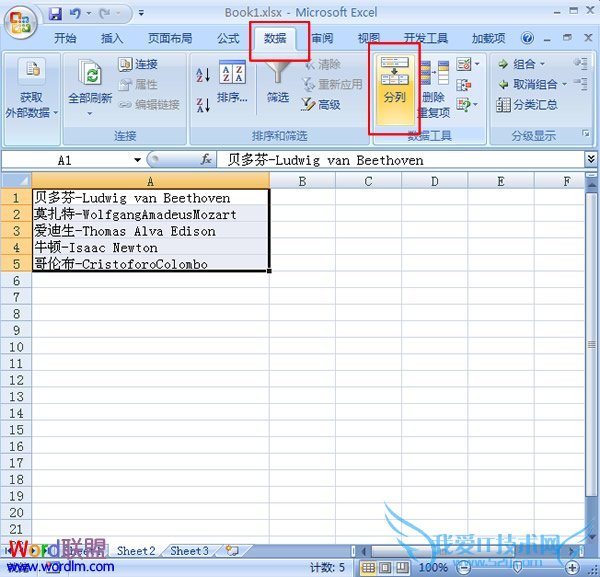Switch to Sheet2 tab

(x=136, y=551)
